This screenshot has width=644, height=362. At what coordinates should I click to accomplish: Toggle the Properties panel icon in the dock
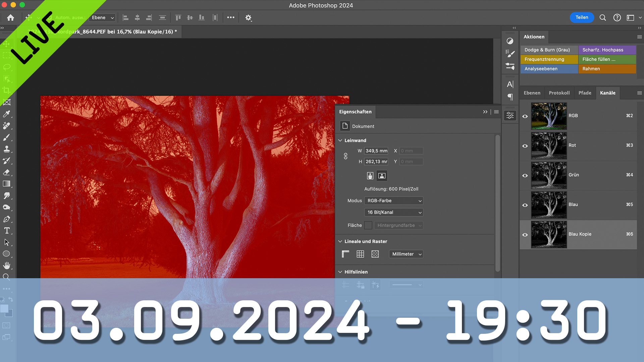(510, 116)
